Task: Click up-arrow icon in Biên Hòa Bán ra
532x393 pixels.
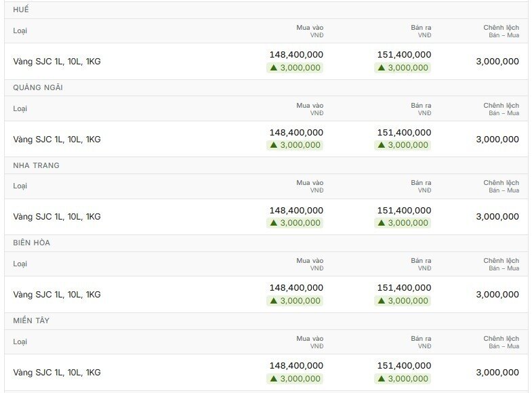Action: (382, 301)
